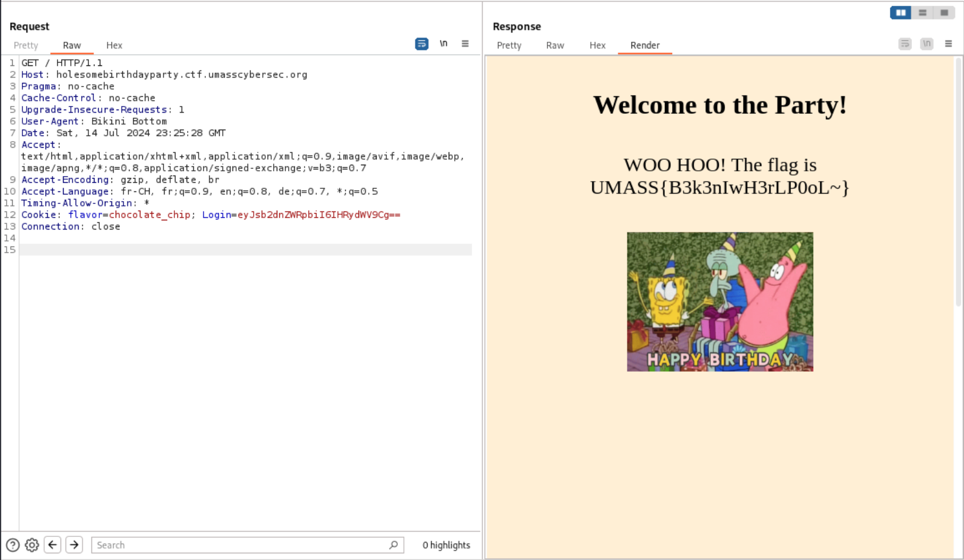Click the "Accept:" header name on line 8

click(41, 145)
